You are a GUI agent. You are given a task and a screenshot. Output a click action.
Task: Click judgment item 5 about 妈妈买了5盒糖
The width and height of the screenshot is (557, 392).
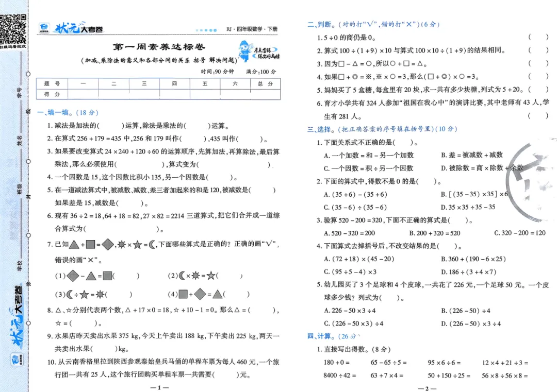point(433,90)
